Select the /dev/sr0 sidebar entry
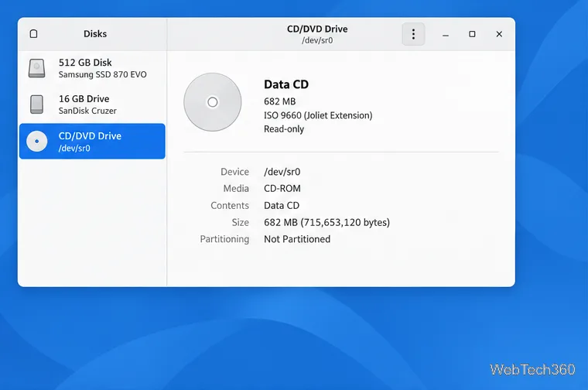Screen dimensions: 588x390 (x=92, y=141)
